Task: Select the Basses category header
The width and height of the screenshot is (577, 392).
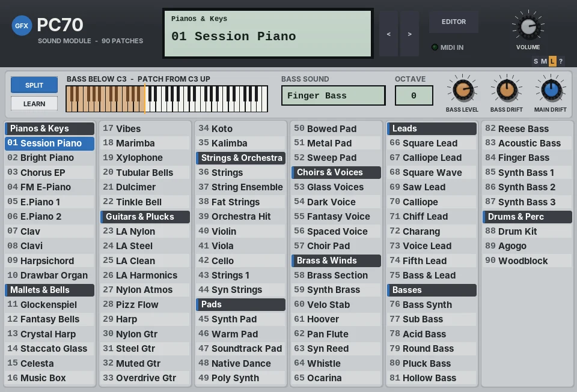Action: pos(432,290)
